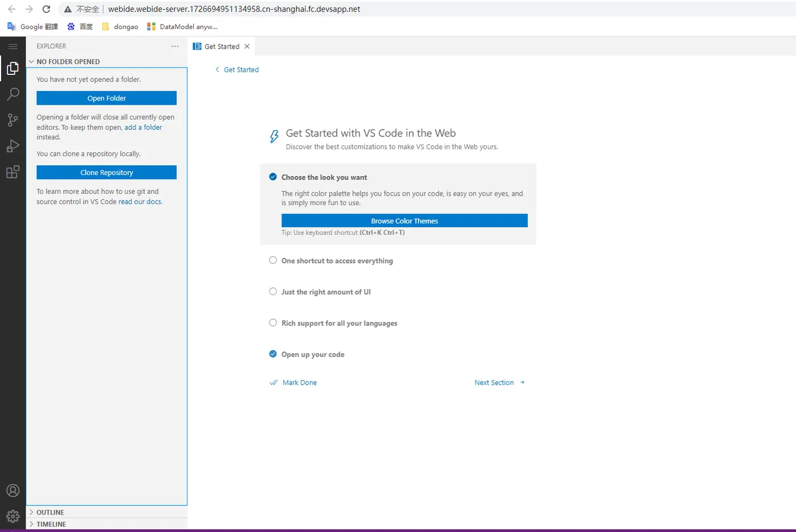
Task: Open the Extensions view icon
Action: (13, 172)
